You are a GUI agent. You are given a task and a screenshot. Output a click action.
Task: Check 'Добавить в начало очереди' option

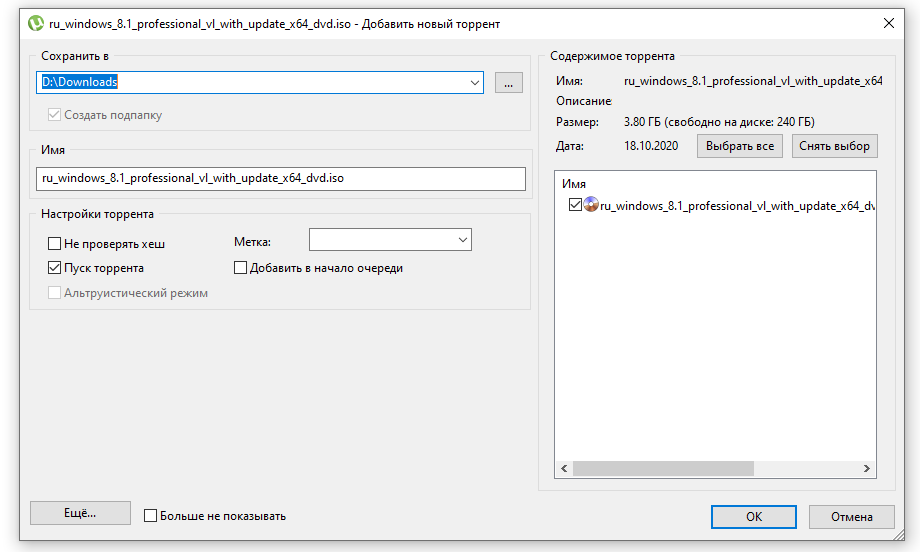coord(240,268)
